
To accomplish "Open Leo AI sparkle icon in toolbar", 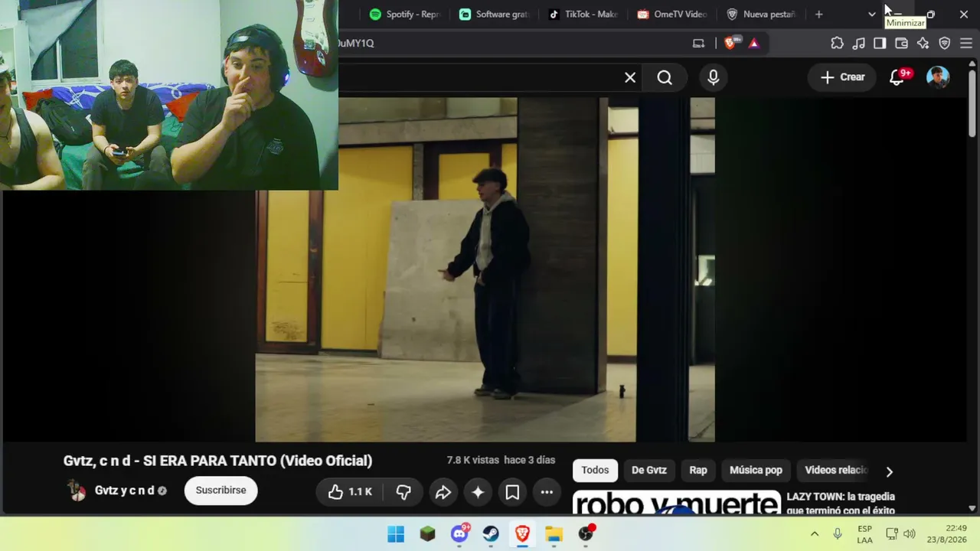I will 923,44.
